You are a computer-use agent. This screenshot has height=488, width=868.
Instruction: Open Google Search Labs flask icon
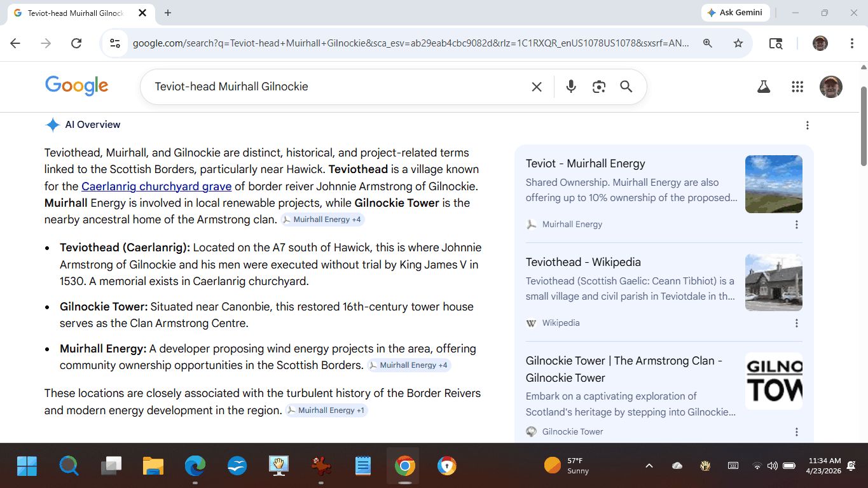point(764,87)
